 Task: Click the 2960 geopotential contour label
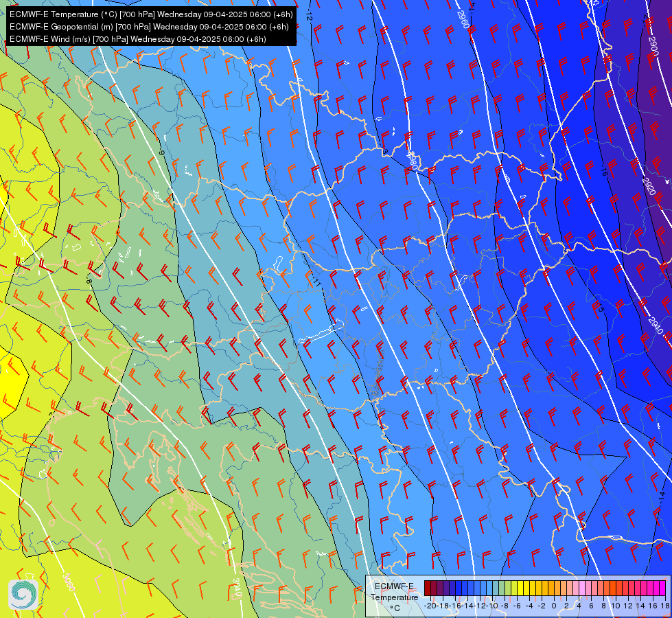point(463,19)
